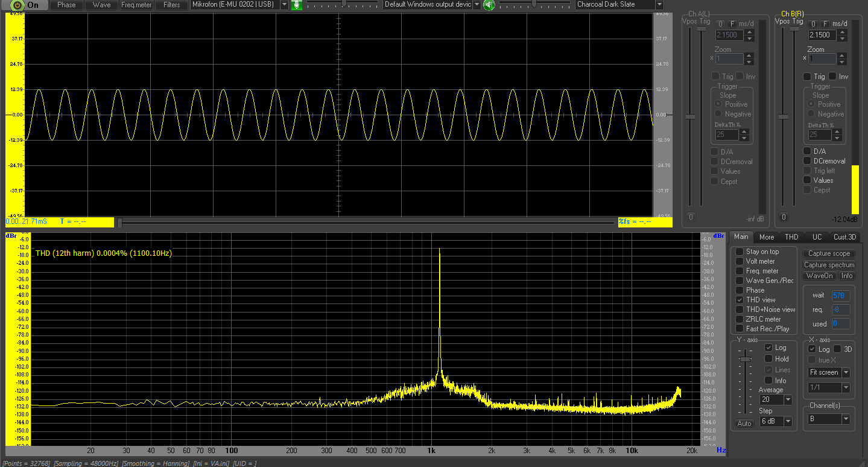Click the Y-axis vertical slider handle
Image resolution: width=868 pixels, height=467 pixels.
click(746, 360)
